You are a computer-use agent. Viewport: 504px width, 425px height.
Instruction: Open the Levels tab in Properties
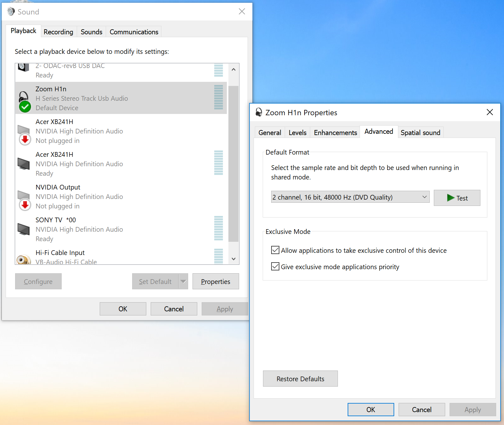point(298,133)
